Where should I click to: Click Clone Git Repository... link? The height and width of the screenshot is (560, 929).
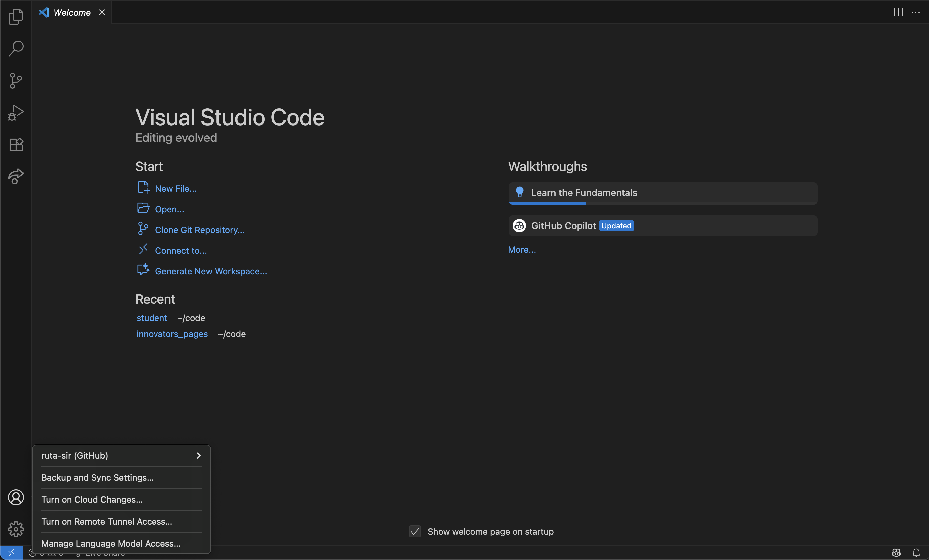[x=200, y=230]
